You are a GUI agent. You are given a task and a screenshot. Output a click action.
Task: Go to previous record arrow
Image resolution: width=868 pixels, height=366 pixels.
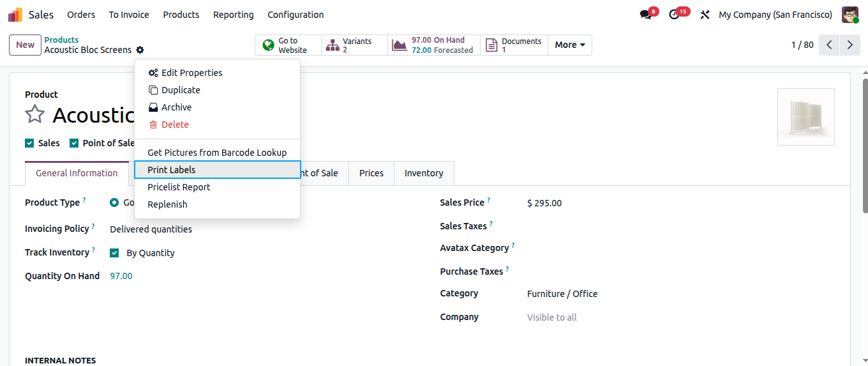(x=829, y=45)
